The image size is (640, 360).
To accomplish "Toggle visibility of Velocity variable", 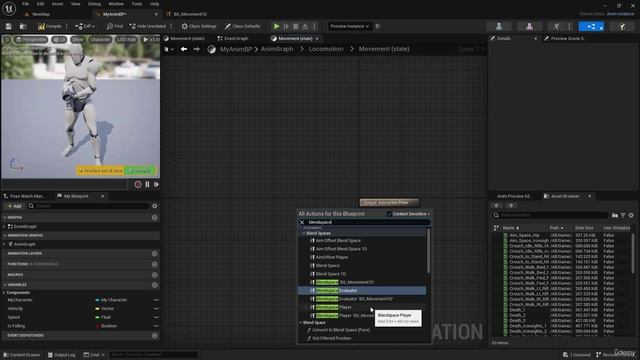I will [156, 309].
